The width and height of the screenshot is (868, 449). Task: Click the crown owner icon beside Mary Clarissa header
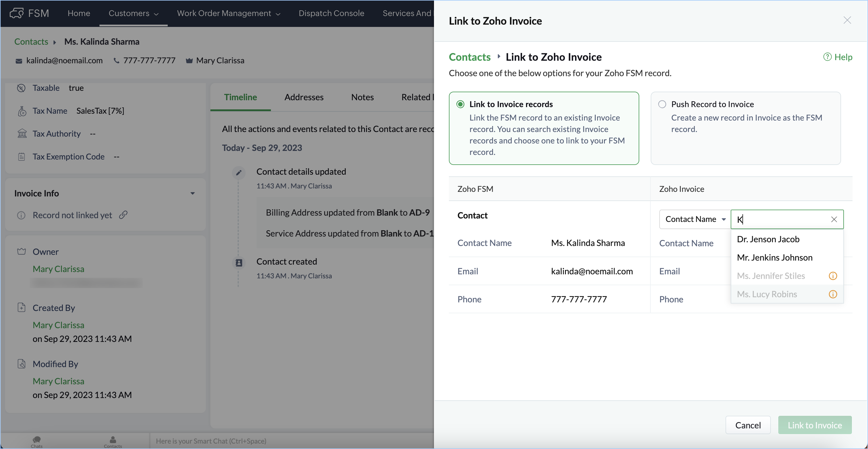click(x=189, y=61)
